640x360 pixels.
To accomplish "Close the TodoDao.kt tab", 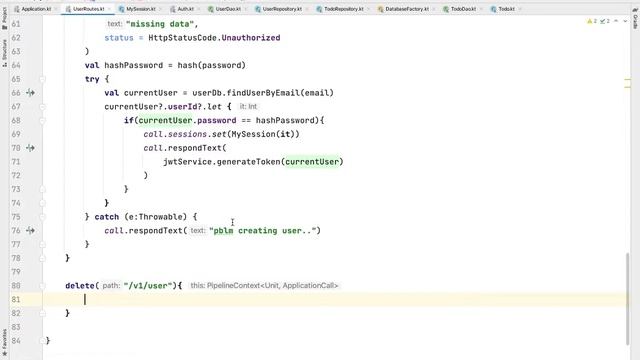I will tap(480, 9).
